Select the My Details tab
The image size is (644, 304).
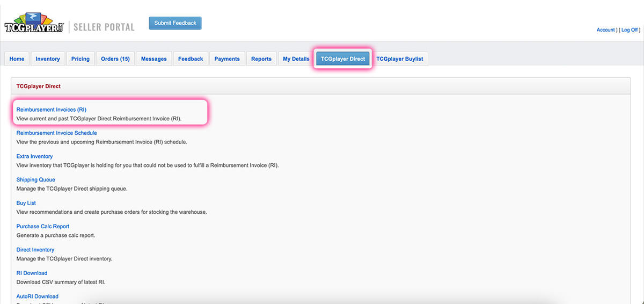(x=296, y=59)
